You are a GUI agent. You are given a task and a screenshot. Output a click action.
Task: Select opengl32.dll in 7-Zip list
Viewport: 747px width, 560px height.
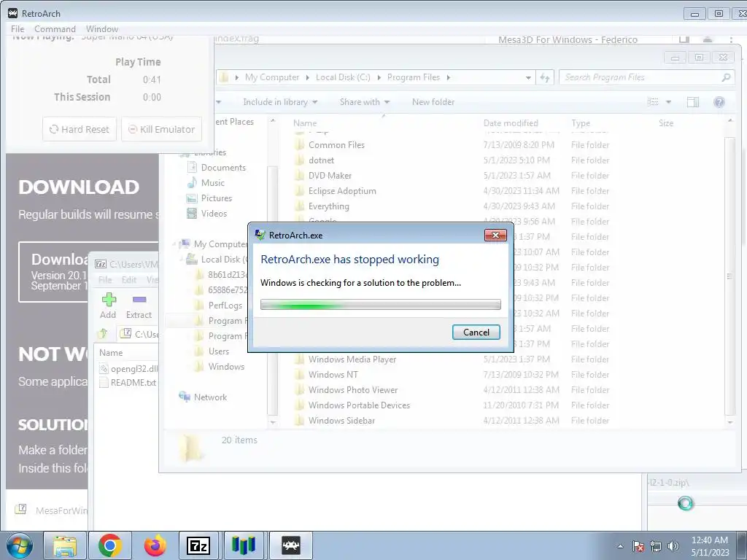point(128,368)
